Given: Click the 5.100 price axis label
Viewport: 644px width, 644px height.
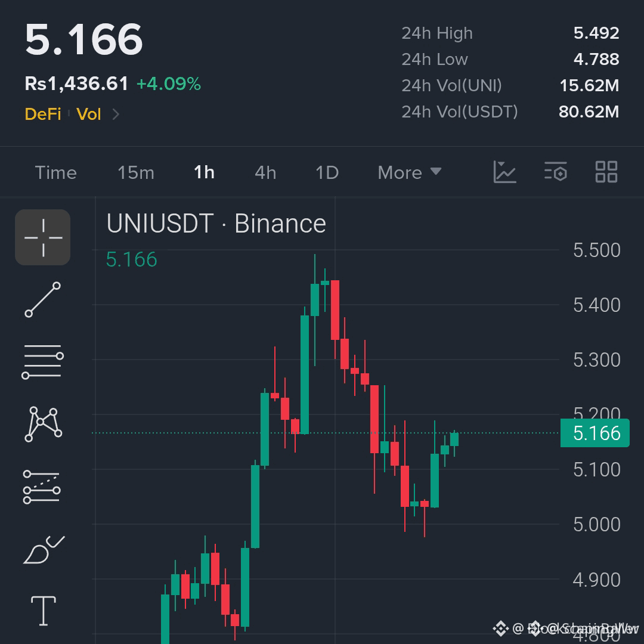Looking at the screenshot, I should tap(597, 469).
